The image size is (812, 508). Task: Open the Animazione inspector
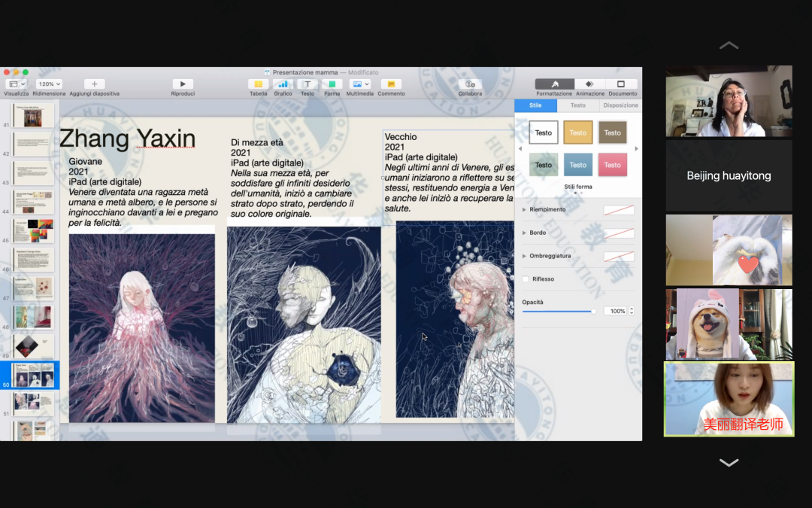click(590, 84)
